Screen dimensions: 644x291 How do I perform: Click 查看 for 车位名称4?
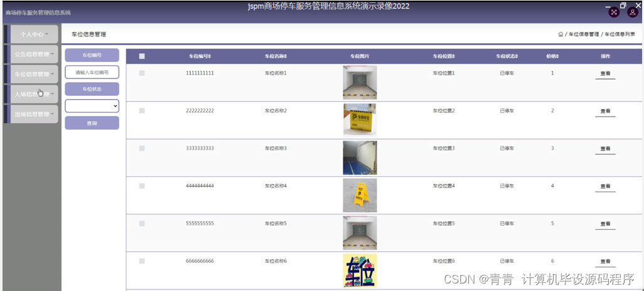point(605,186)
